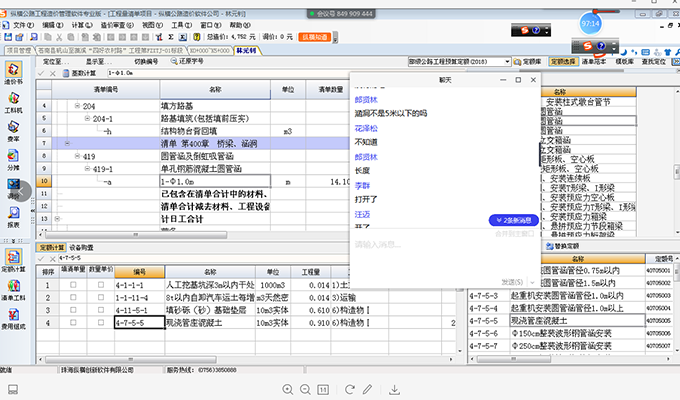680x400 pixels.
Task: Check 数量单位 checkbox in row 4-11-5-1
Action: point(100,310)
